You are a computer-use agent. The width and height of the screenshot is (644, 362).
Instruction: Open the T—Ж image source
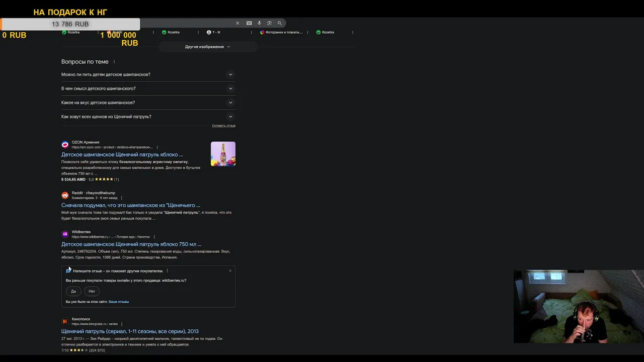(213, 32)
